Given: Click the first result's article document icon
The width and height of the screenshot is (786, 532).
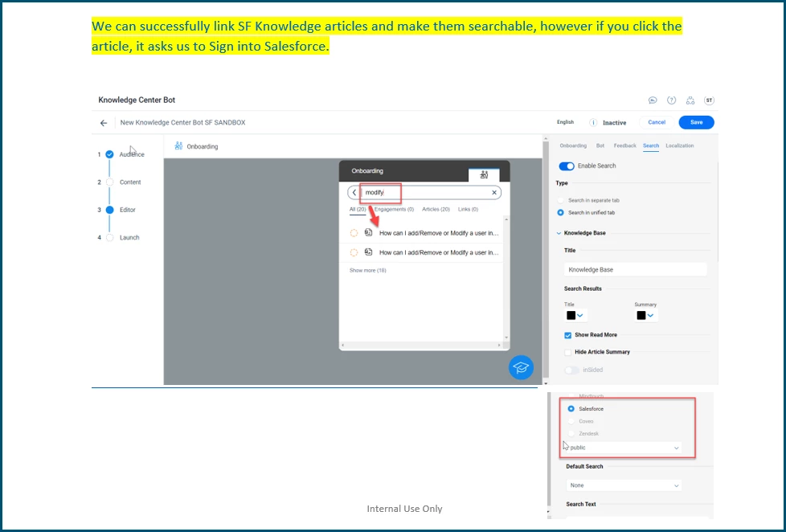Looking at the screenshot, I should tap(368, 233).
